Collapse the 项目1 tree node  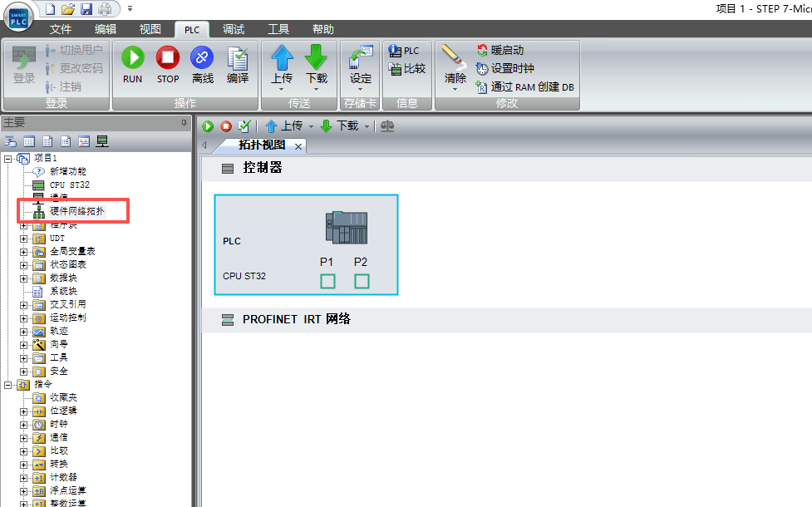coord(7,159)
